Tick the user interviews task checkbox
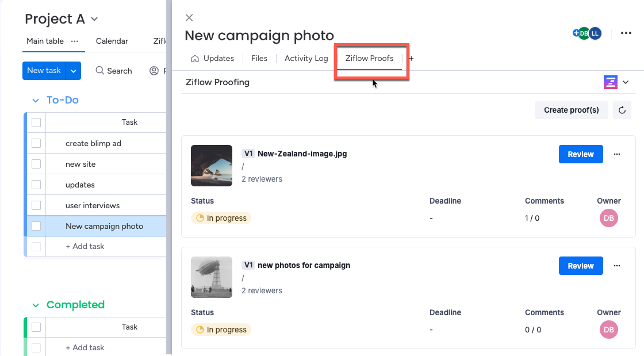 (36, 205)
